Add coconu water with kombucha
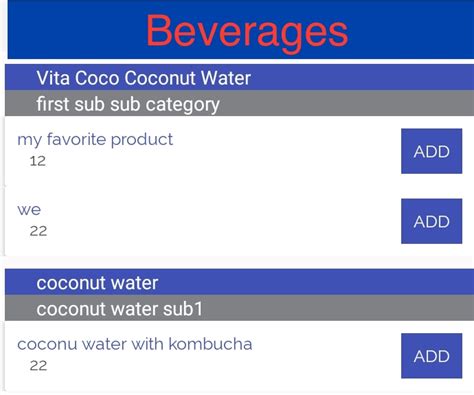This screenshot has width=474, height=395. (x=431, y=356)
